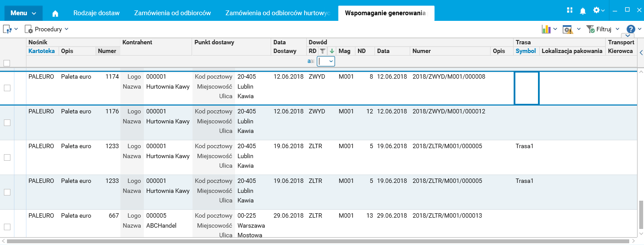Click the Filtruj funnel icon
Screen dimensions: 644x245
[590, 29]
